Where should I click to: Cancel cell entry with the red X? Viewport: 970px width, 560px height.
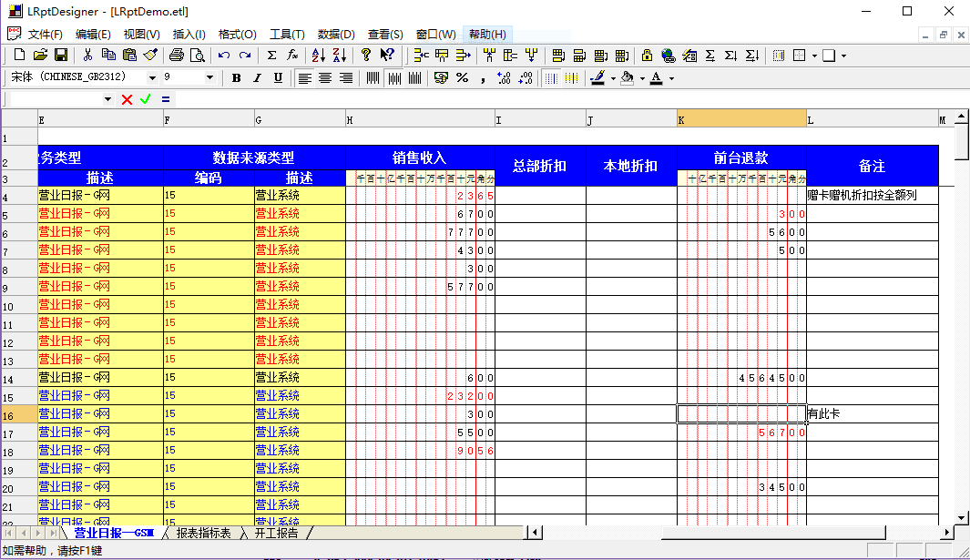127,99
